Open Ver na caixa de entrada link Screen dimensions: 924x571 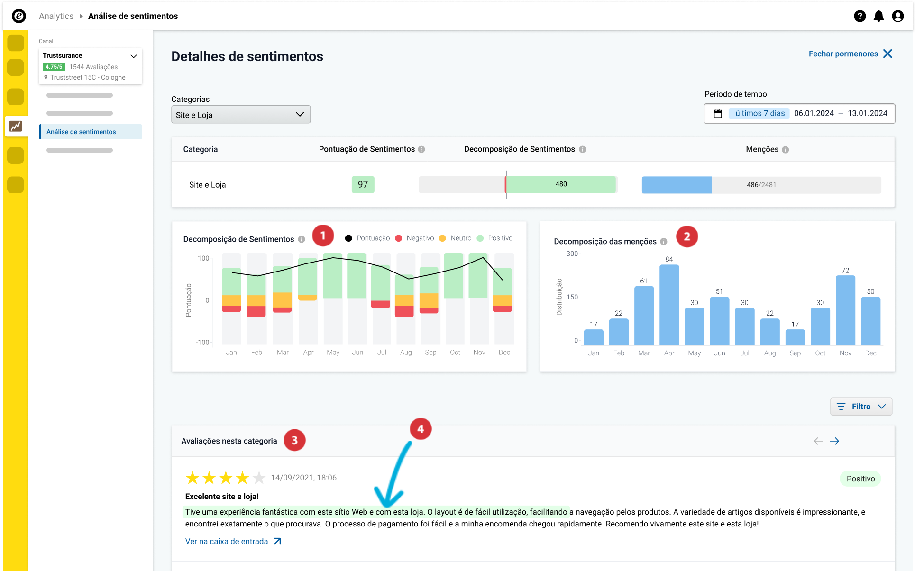[226, 541]
